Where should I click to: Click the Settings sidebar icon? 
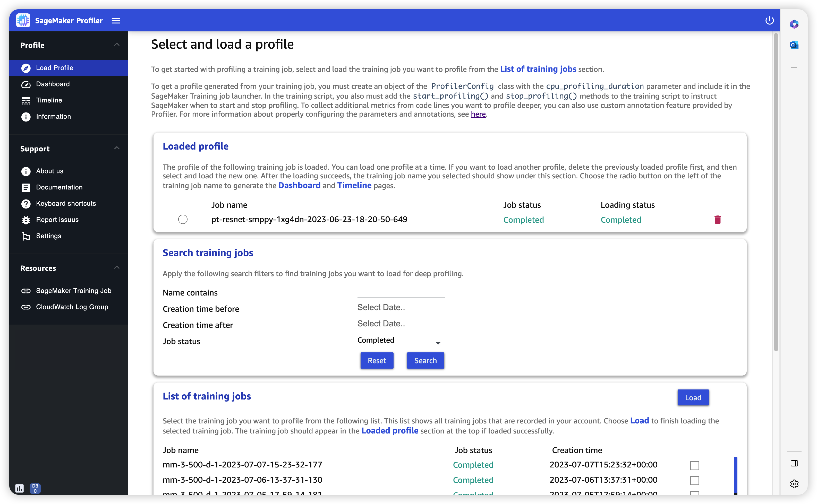click(26, 236)
